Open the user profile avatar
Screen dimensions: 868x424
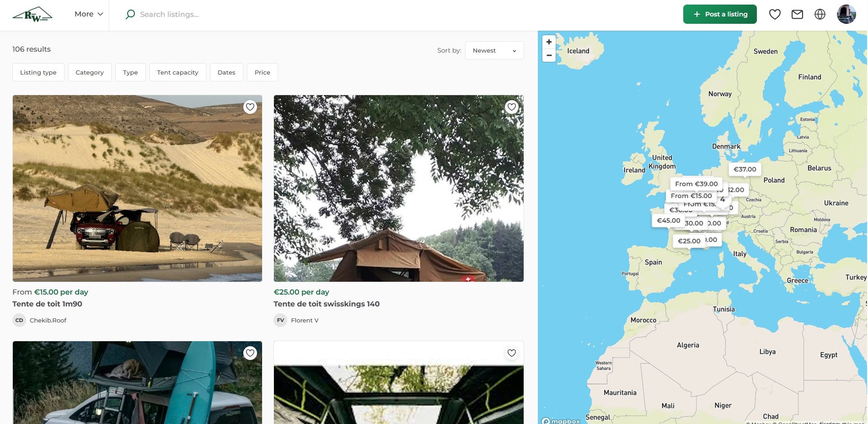pos(847,14)
